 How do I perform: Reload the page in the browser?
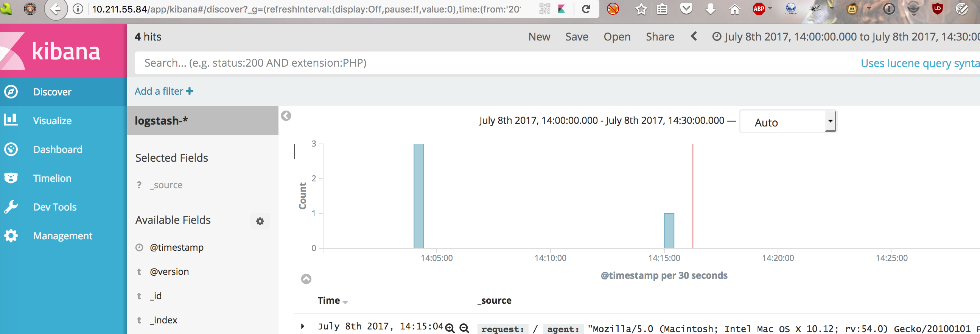tap(586, 9)
